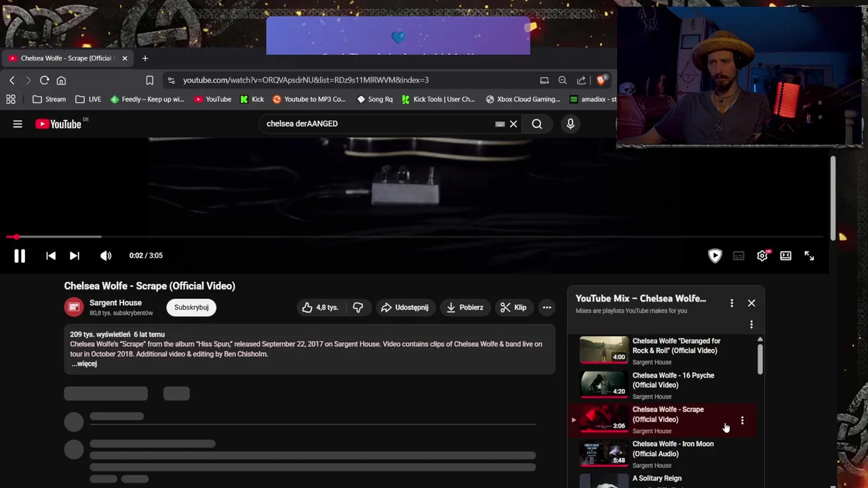The height and width of the screenshot is (488, 868).
Task: Open options for the 'Scrape' playlist item
Action: [742, 421]
